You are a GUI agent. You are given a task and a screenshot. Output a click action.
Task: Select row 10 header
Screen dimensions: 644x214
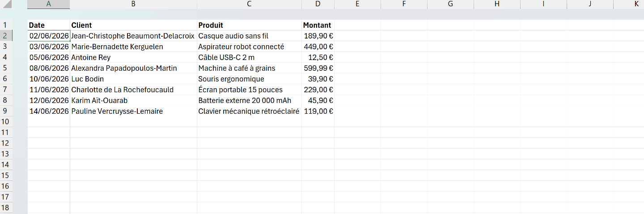6,122
